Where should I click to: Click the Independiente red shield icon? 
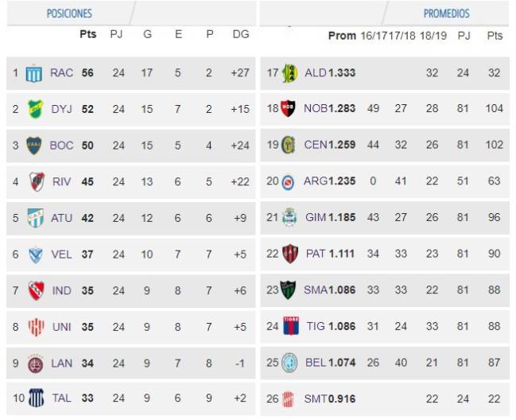click(x=37, y=290)
